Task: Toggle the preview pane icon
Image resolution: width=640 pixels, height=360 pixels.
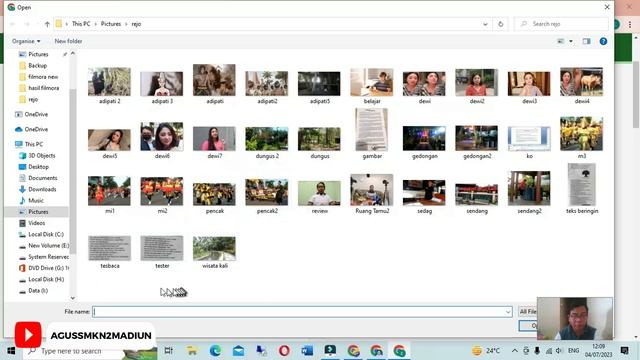Action: pos(587,41)
